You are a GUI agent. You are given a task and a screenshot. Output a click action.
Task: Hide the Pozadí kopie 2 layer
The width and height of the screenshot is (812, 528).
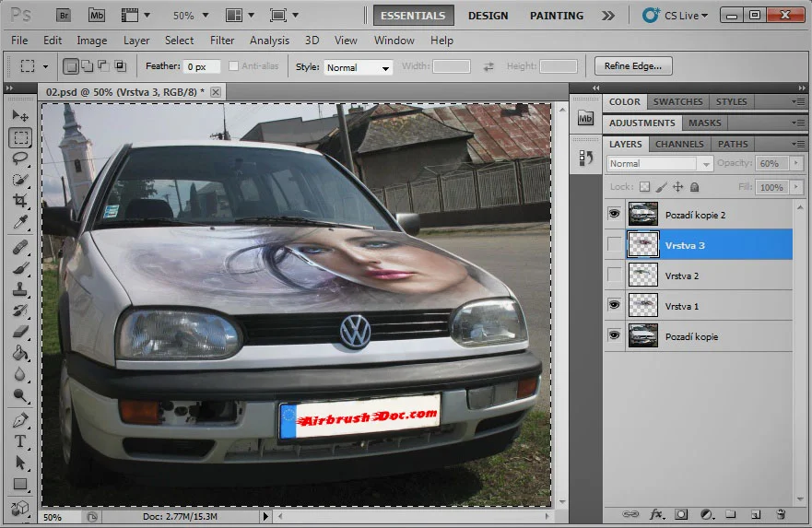point(614,214)
